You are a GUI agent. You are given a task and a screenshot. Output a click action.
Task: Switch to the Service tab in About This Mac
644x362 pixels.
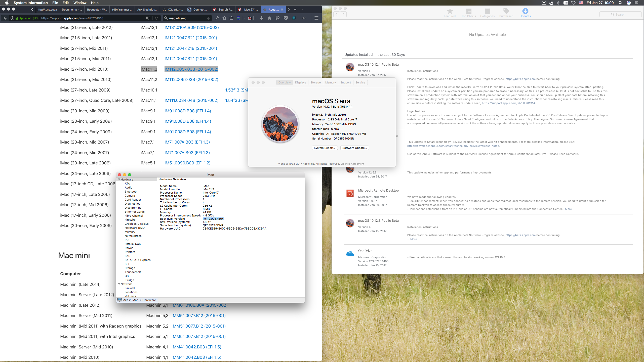(x=360, y=82)
